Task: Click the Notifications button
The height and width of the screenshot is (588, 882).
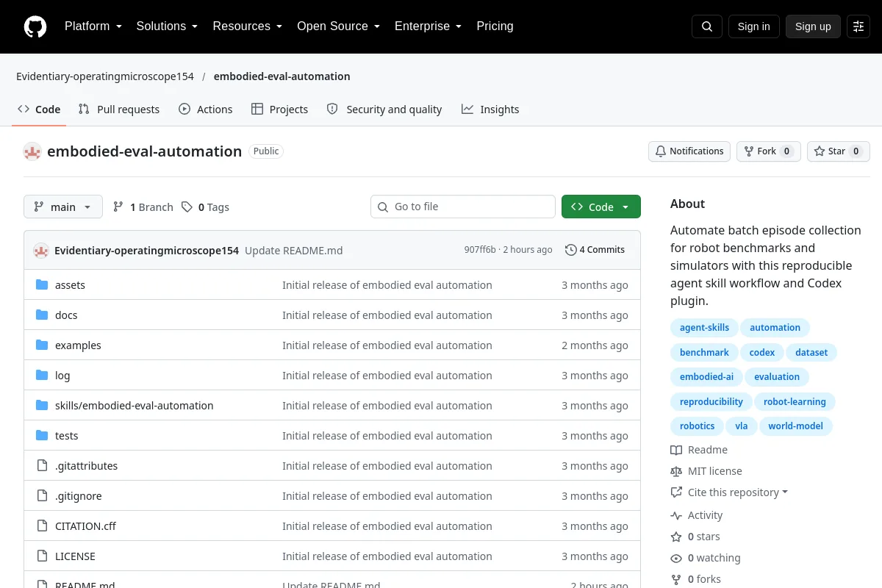Action: coord(689,151)
